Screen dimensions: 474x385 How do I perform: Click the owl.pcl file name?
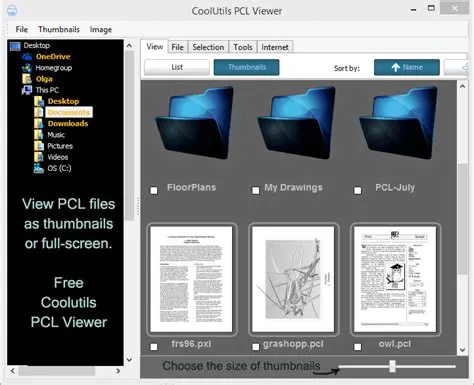tap(395, 344)
